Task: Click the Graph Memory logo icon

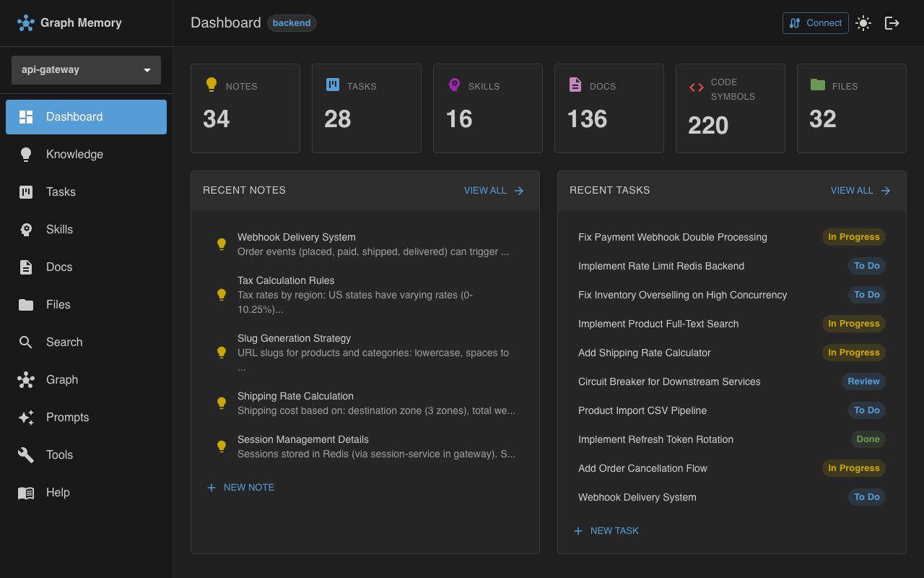Action: click(26, 22)
